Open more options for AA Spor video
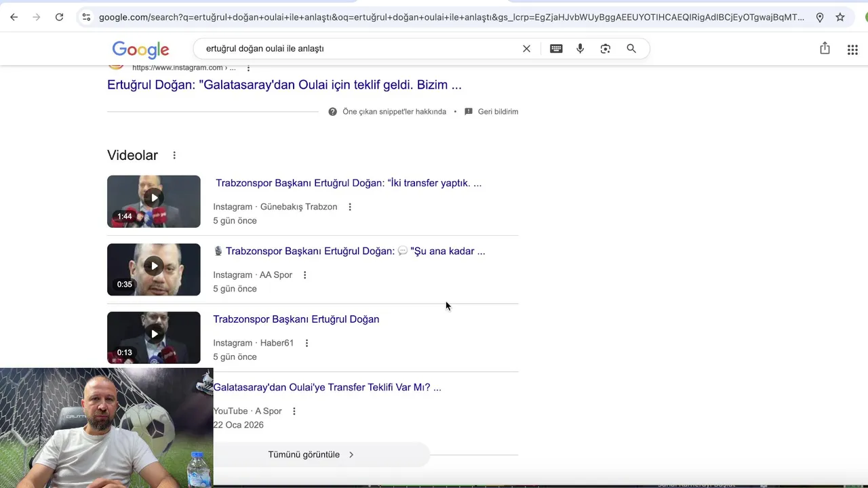868x488 pixels. (x=304, y=274)
